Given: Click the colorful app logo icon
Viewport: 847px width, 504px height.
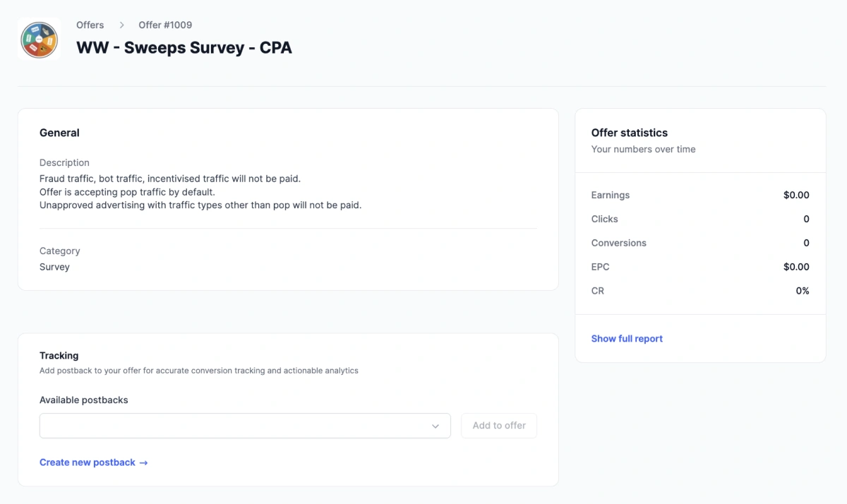Looking at the screenshot, I should [39, 39].
